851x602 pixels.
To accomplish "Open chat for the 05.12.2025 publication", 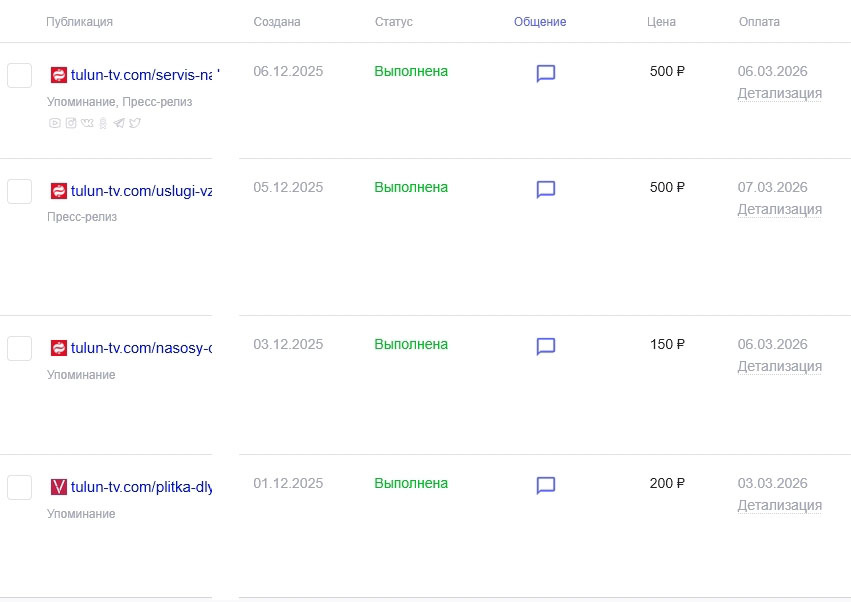I will pos(546,189).
